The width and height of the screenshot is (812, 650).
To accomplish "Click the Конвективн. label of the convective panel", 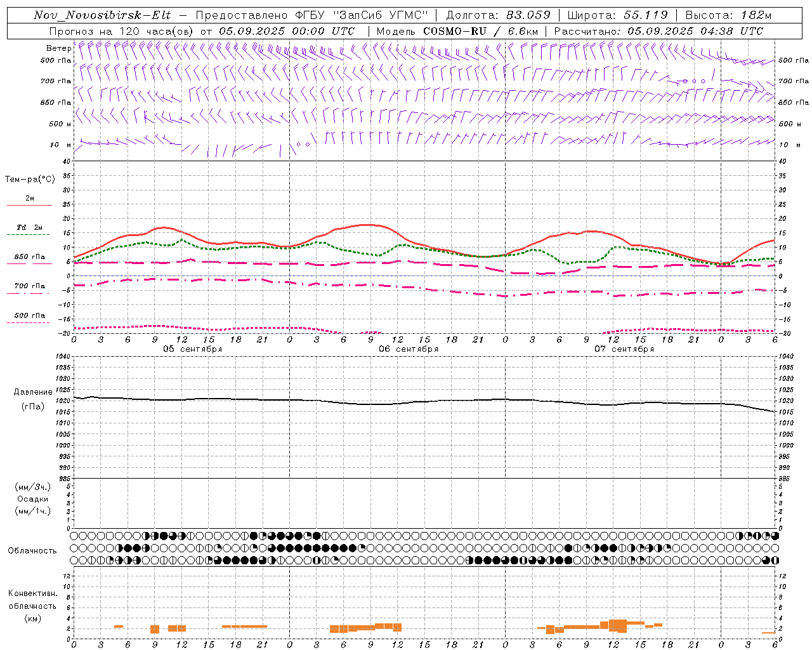I will [x=32, y=594].
